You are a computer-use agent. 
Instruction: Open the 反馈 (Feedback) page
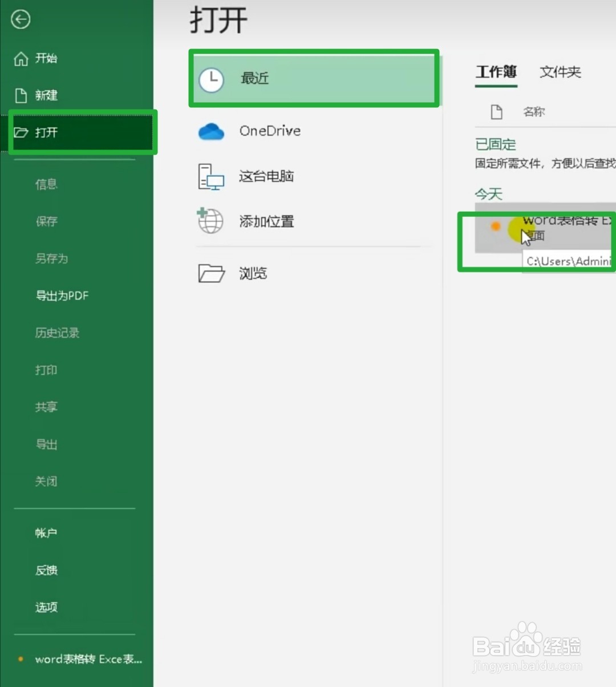tap(46, 570)
